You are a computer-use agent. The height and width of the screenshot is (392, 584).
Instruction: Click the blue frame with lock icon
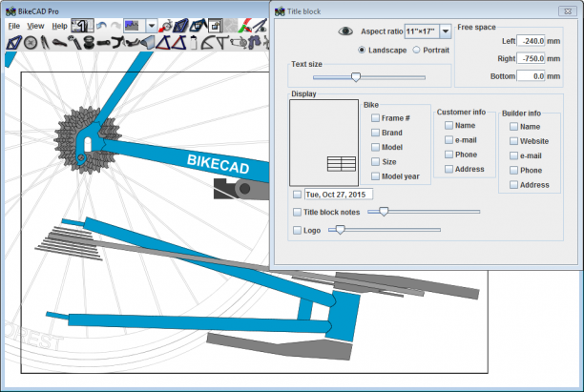[198, 26]
